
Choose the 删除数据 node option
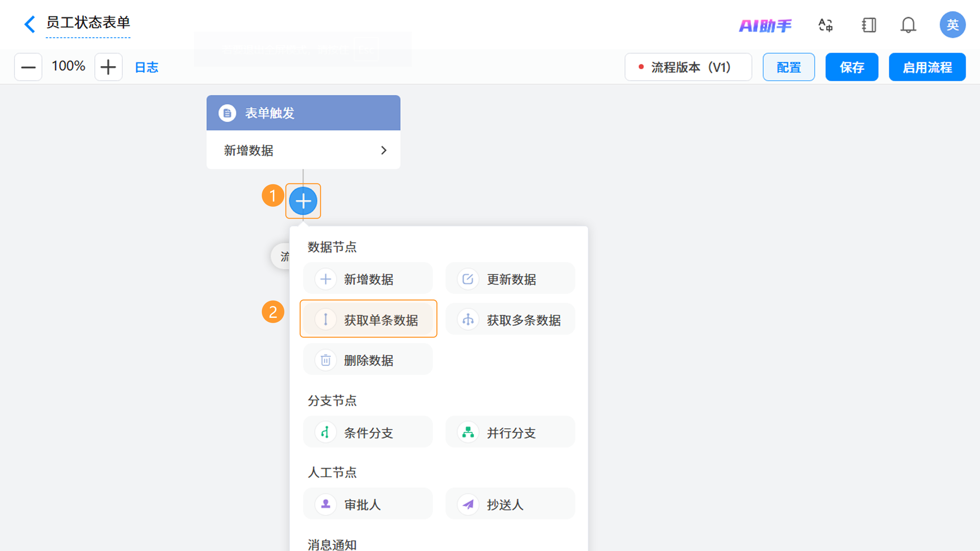(368, 360)
